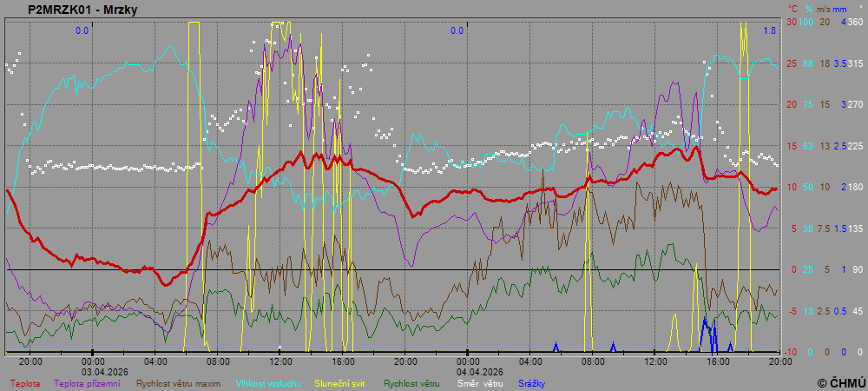Click the red °C unit header
The height and width of the screenshot is (391, 868).
pyautogui.click(x=792, y=9)
